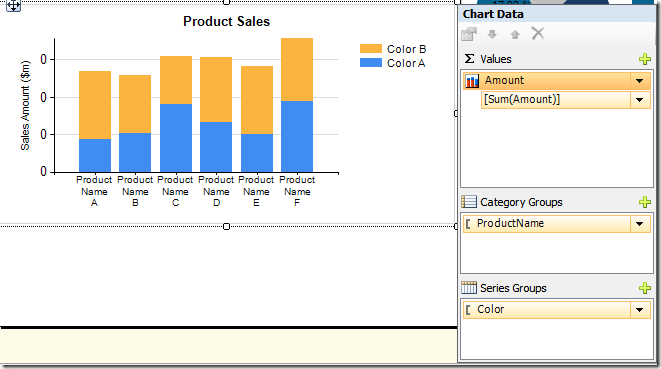Click the Color A legend swatch

click(371, 63)
